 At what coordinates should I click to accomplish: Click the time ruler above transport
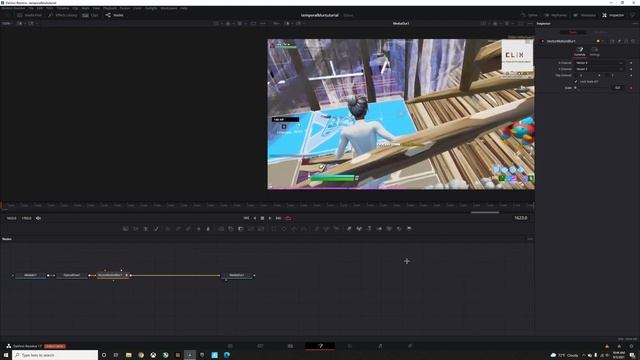(267, 205)
